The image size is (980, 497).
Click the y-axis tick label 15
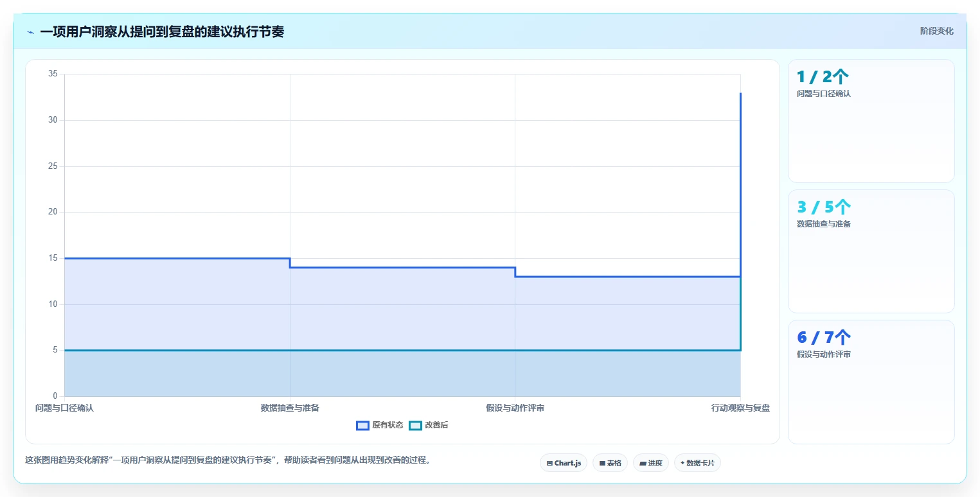point(53,258)
